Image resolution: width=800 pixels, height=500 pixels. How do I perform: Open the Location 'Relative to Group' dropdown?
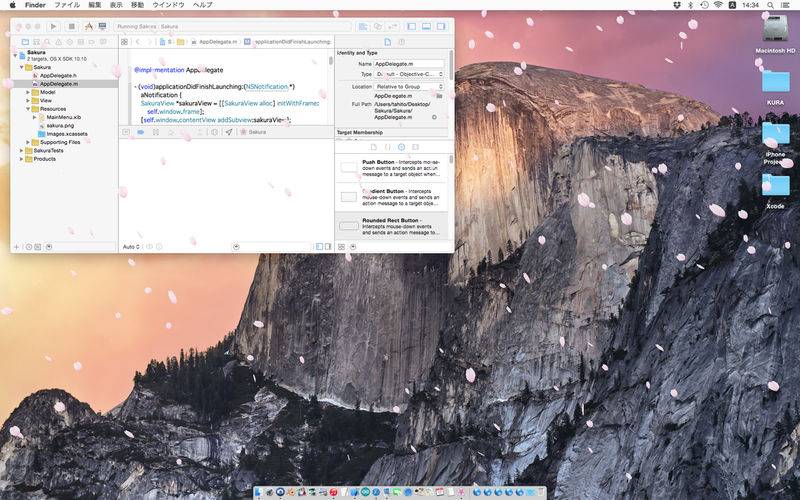click(x=409, y=87)
